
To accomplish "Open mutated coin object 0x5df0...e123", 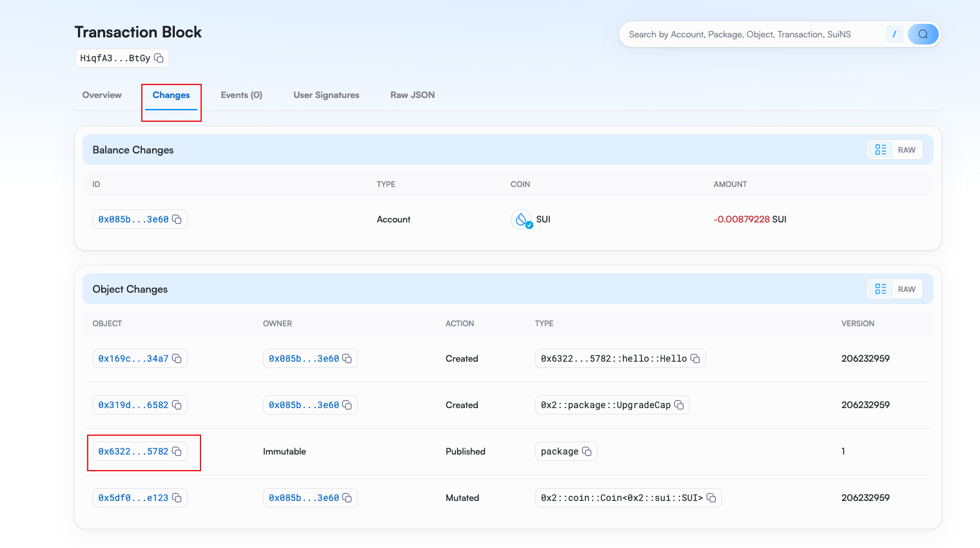I will [x=133, y=498].
